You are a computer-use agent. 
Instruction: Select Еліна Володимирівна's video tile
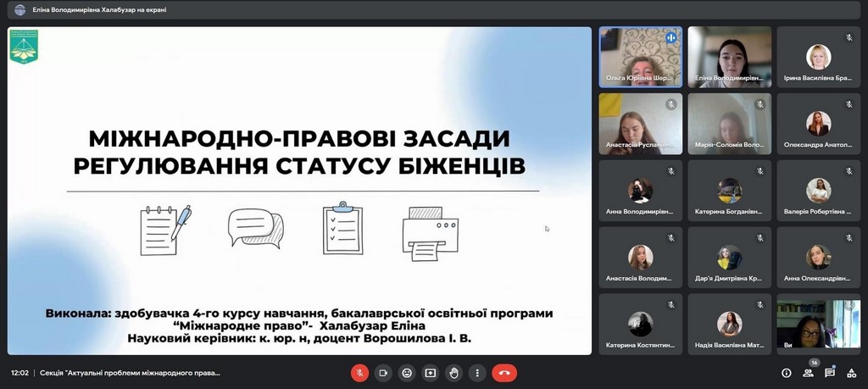(729, 57)
